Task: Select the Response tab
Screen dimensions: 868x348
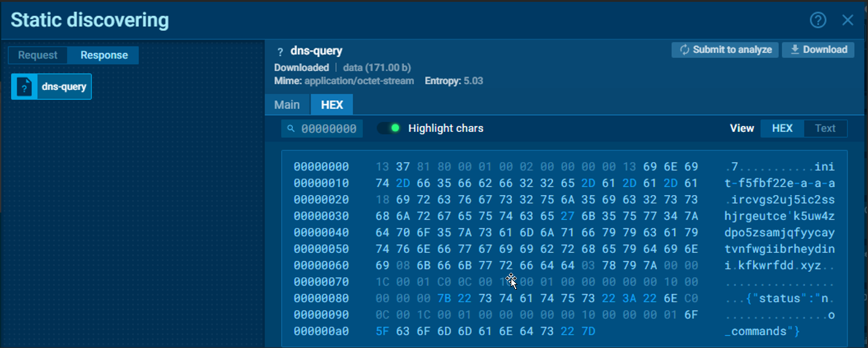Action: tap(104, 55)
